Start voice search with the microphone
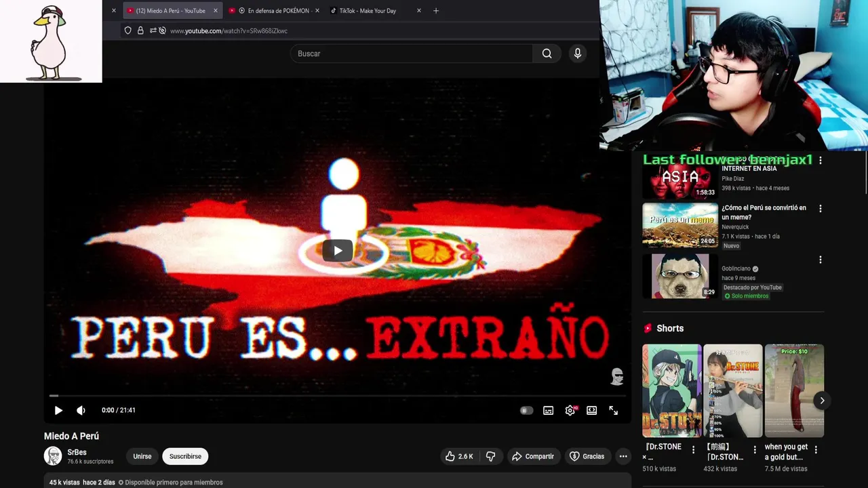 tap(577, 54)
